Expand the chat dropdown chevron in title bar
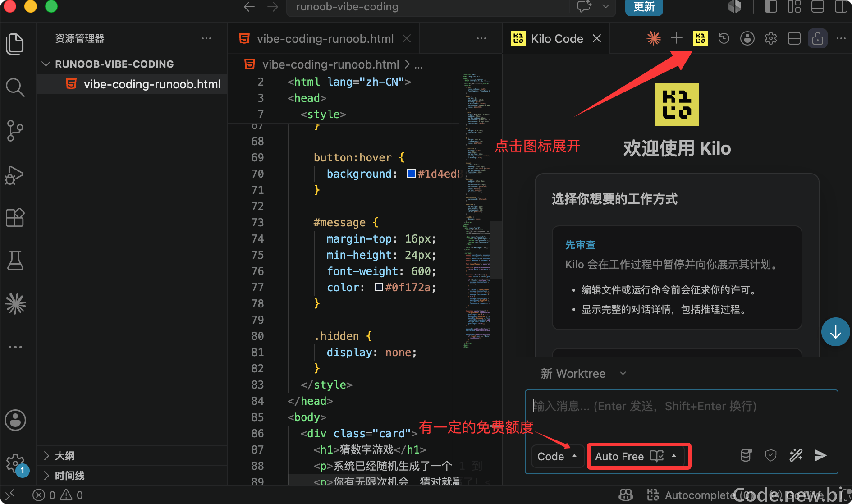This screenshot has height=504, width=852. [606, 7]
